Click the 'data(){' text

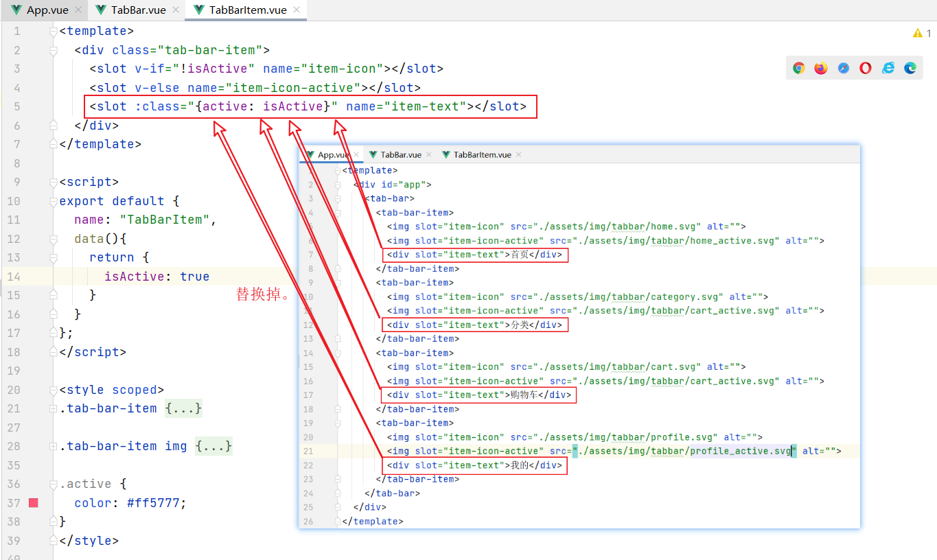[x=100, y=239]
